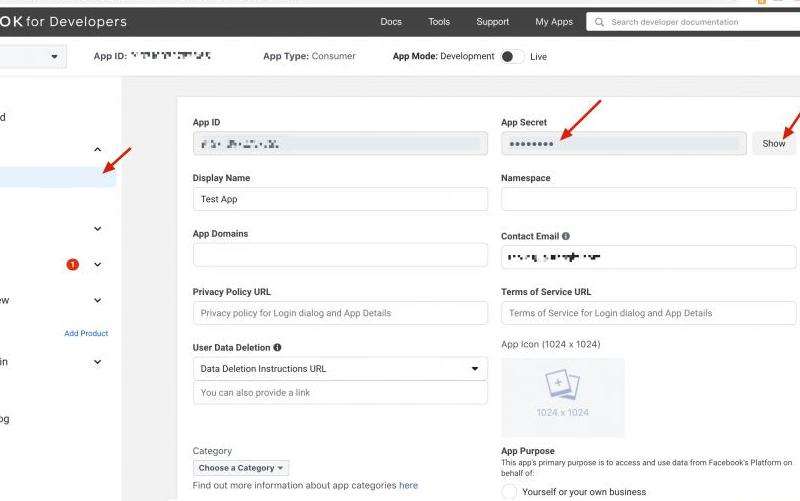Open the app selector dropdown at top left
This screenshot has width=800, height=501.
(x=53, y=57)
